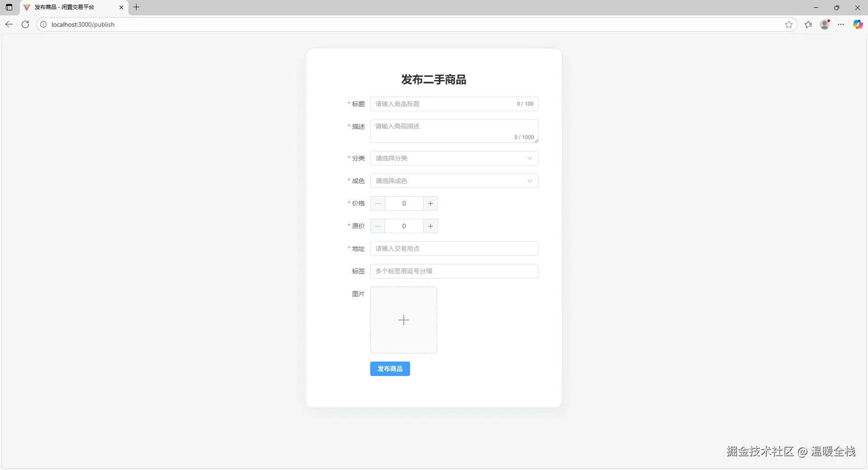The width and height of the screenshot is (868, 470).
Task: Reload the page with the refresh icon
Action: [x=25, y=24]
